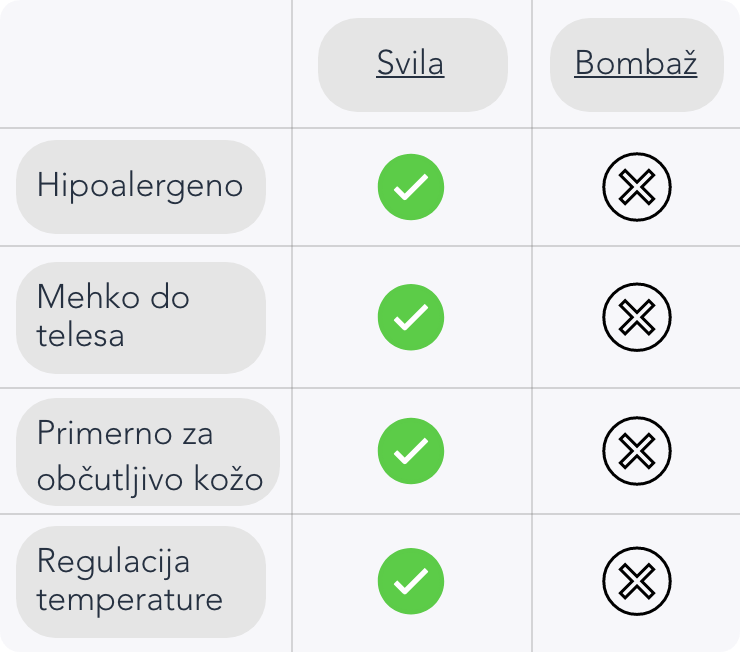This screenshot has height=660, width=740.
Task: Click the Regulacija temperature label
Action: 140,581
